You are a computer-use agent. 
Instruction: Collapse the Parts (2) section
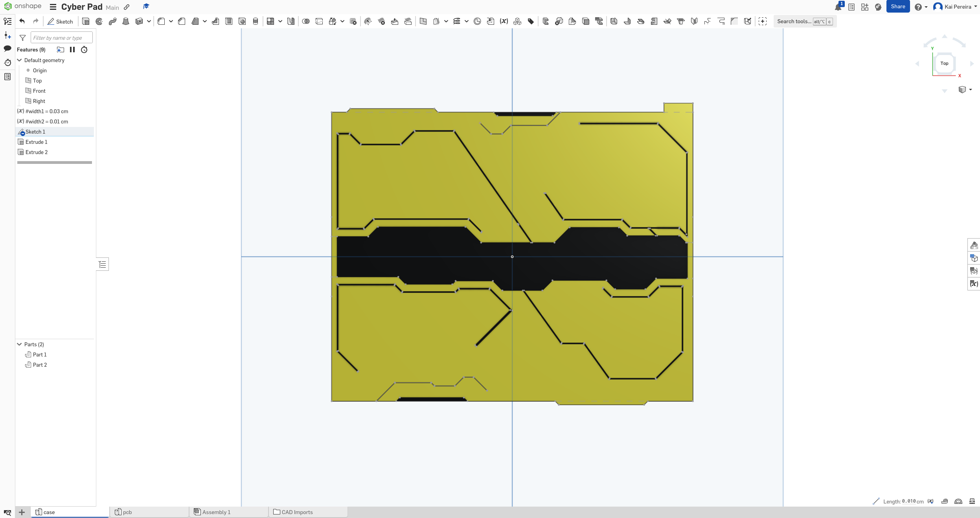(19, 344)
